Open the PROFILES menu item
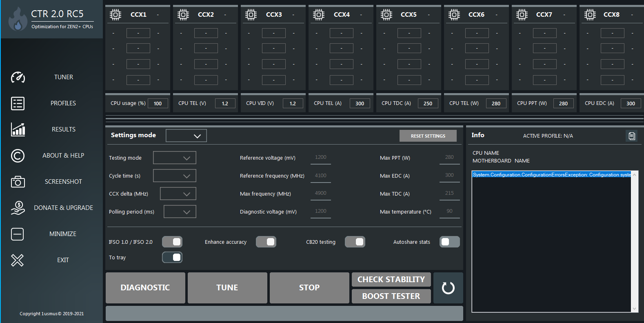Screen dimensions: 644x323 click(63, 103)
